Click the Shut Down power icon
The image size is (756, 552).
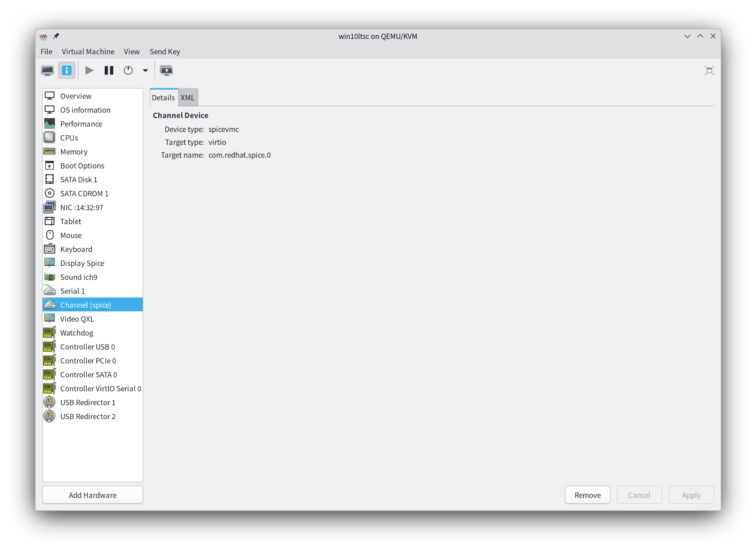click(x=128, y=70)
